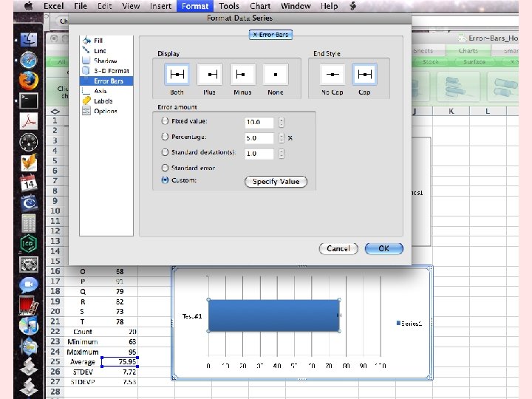Choose No Cap end style

[x=332, y=75]
